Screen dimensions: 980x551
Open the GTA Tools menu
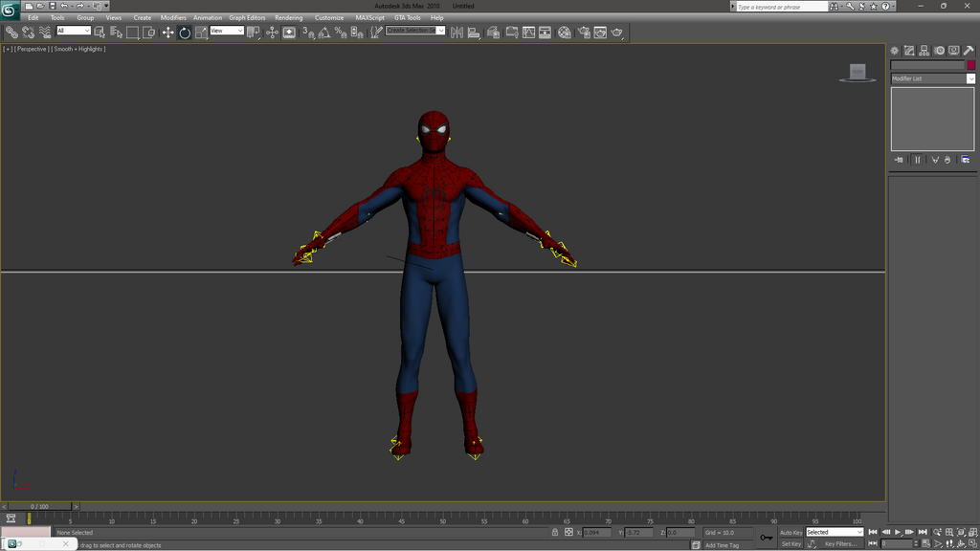[407, 17]
